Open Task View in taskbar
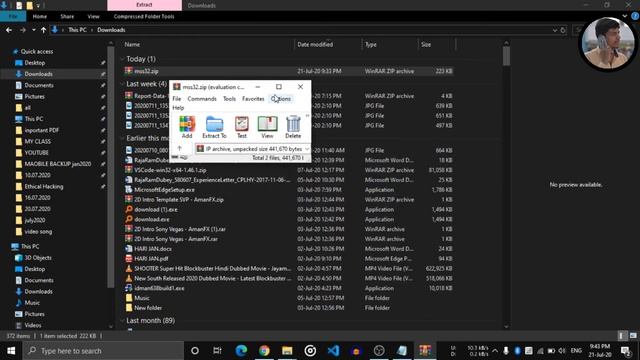 click(218, 351)
